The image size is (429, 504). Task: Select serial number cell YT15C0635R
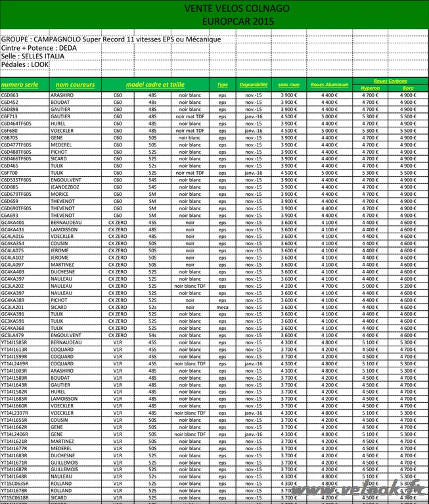click(15, 484)
